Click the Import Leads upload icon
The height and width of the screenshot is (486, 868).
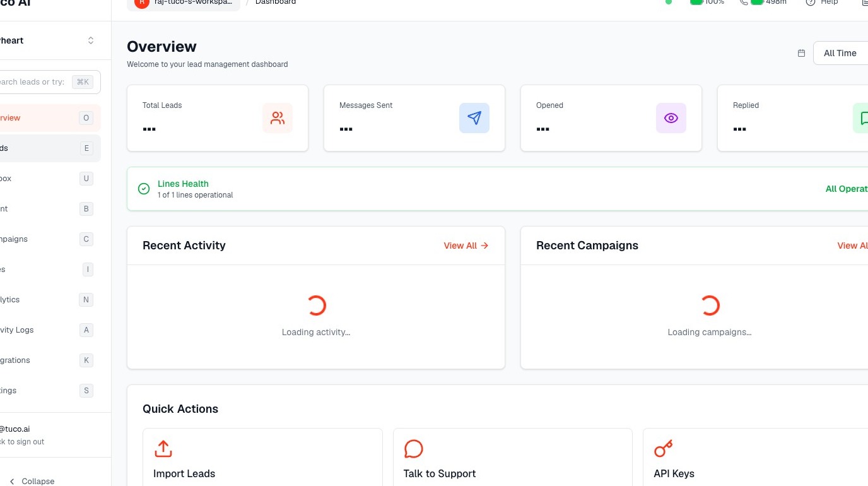[x=163, y=449]
